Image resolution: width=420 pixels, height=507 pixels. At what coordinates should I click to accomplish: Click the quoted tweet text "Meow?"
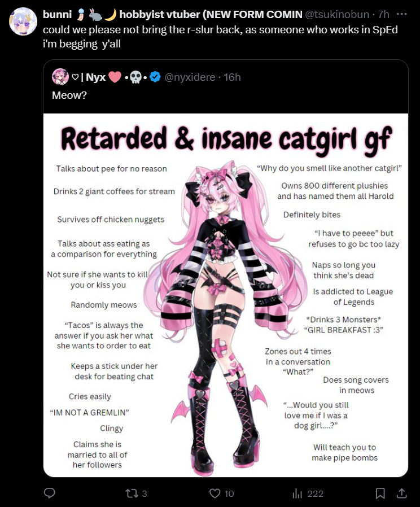click(x=69, y=95)
